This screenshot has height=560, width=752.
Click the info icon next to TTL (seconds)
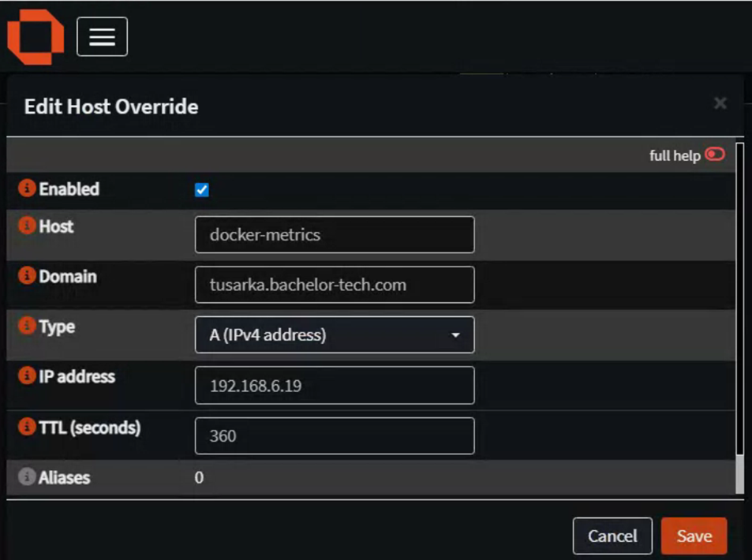click(27, 427)
